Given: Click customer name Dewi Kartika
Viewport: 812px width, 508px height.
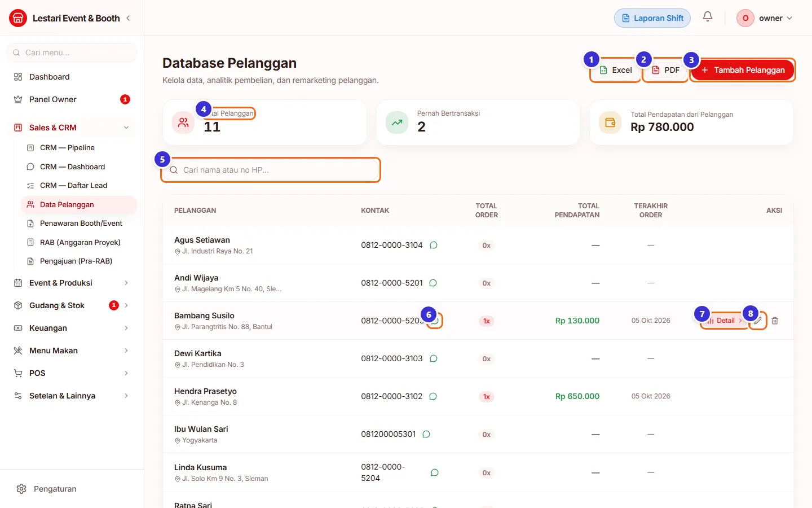Looking at the screenshot, I should (x=198, y=353).
